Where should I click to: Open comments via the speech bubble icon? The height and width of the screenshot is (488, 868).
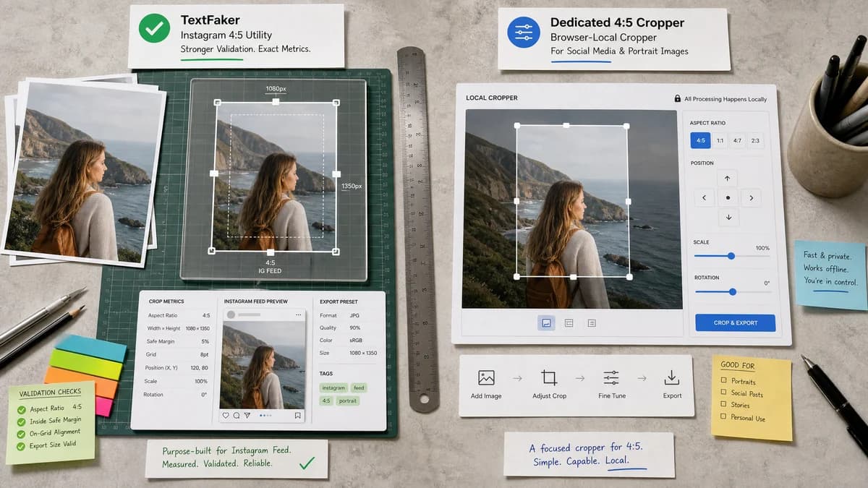pyautogui.click(x=237, y=416)
